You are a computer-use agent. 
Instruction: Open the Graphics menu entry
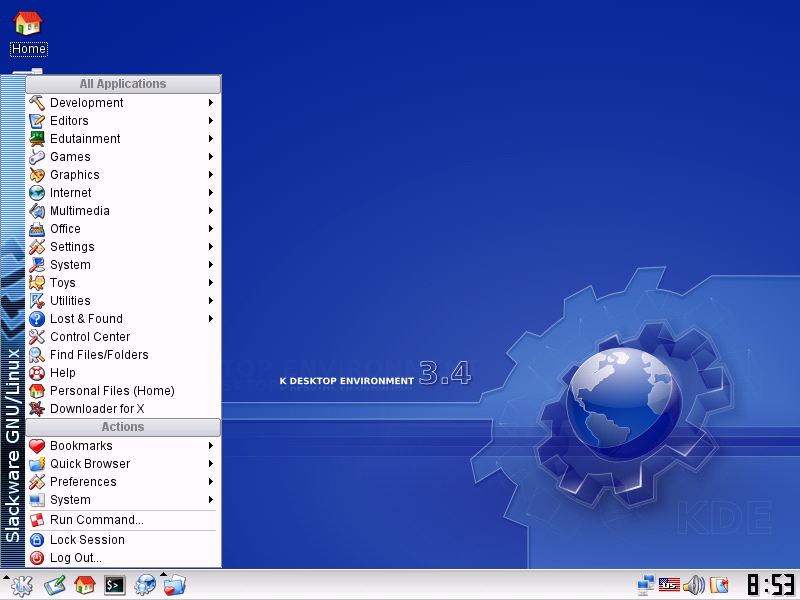pos(123,175)
